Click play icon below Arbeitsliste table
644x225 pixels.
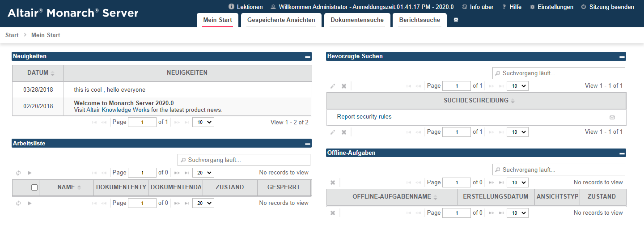(x=30, y=203)
